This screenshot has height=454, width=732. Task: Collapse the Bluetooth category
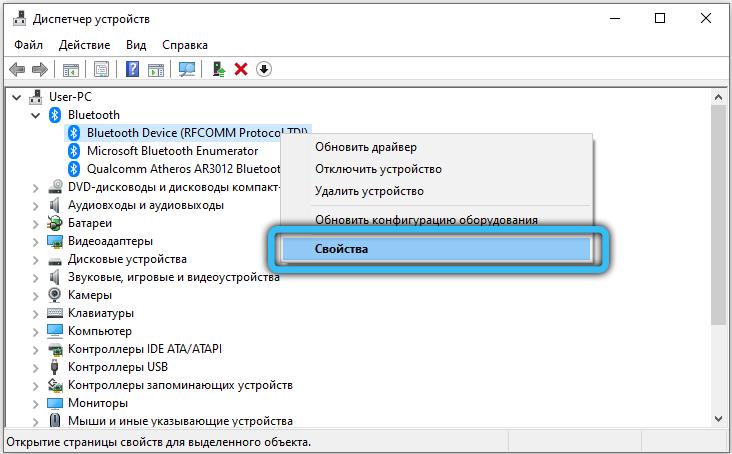pos(36,115)
